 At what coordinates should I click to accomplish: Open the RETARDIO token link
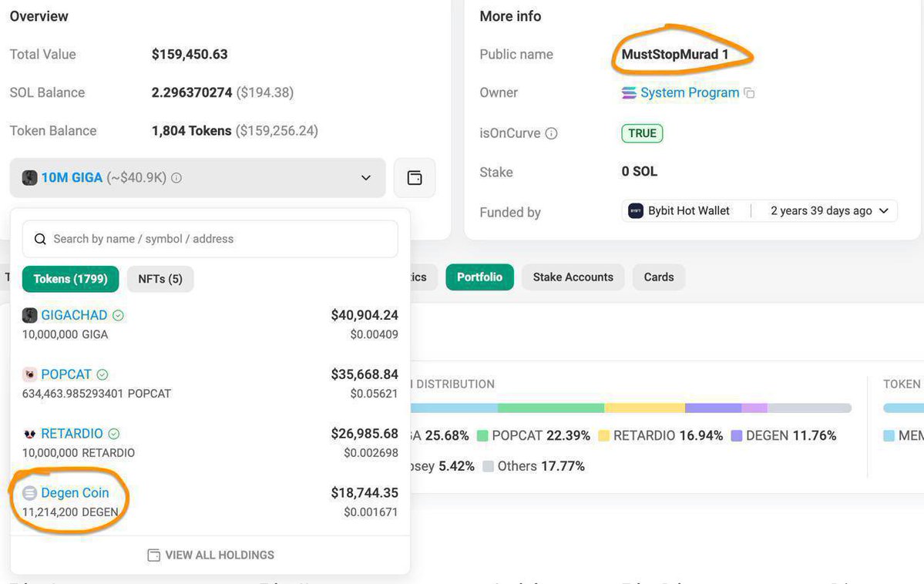point(72,434)
